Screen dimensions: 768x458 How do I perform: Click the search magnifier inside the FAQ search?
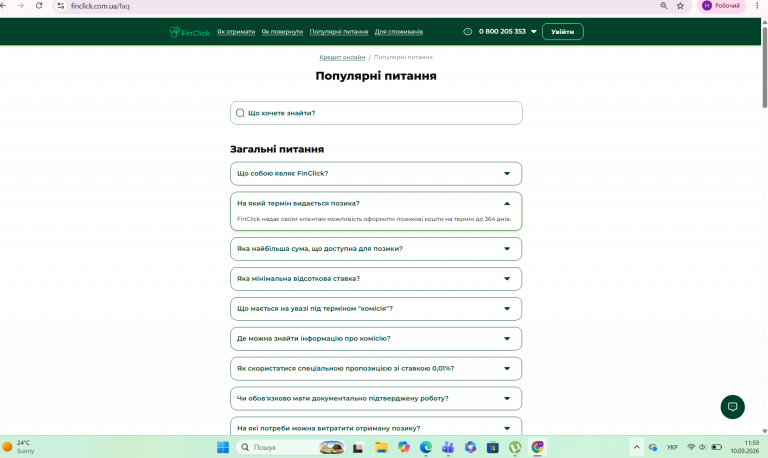point(240,113)
